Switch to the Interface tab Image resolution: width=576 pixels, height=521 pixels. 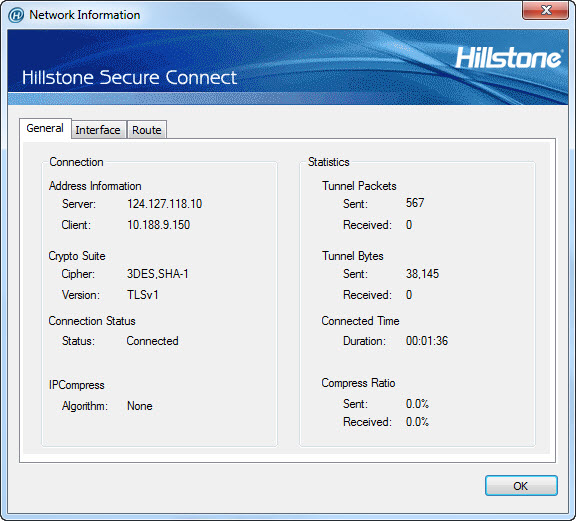tap(98, 130)
